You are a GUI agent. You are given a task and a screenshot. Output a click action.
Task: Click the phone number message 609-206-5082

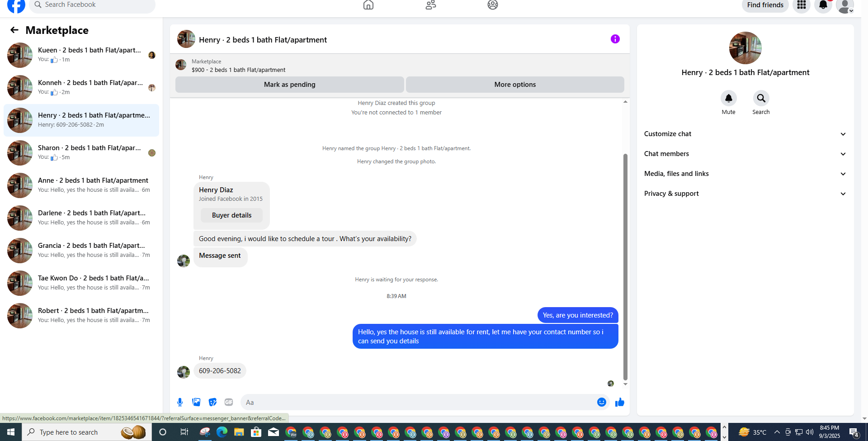[220, 371]
